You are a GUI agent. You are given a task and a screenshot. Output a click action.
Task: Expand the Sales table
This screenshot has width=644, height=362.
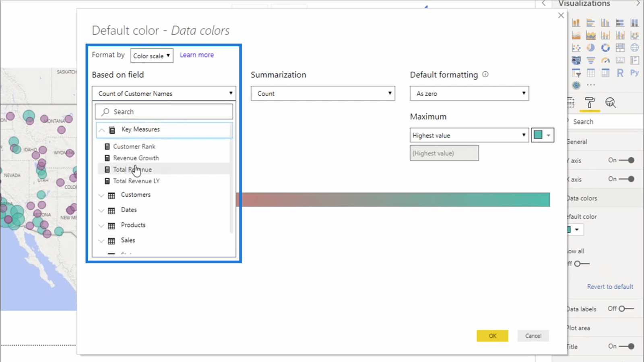point(101,241)
